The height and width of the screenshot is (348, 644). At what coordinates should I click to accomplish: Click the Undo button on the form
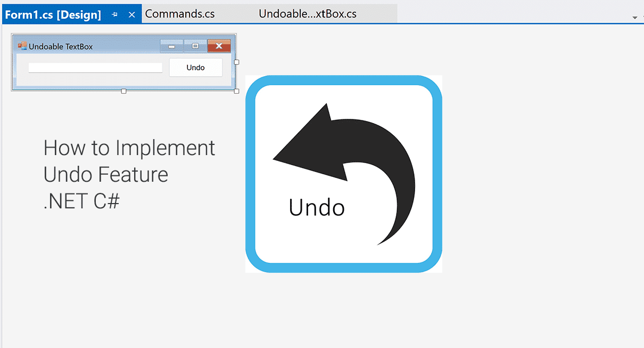[195, 67]
